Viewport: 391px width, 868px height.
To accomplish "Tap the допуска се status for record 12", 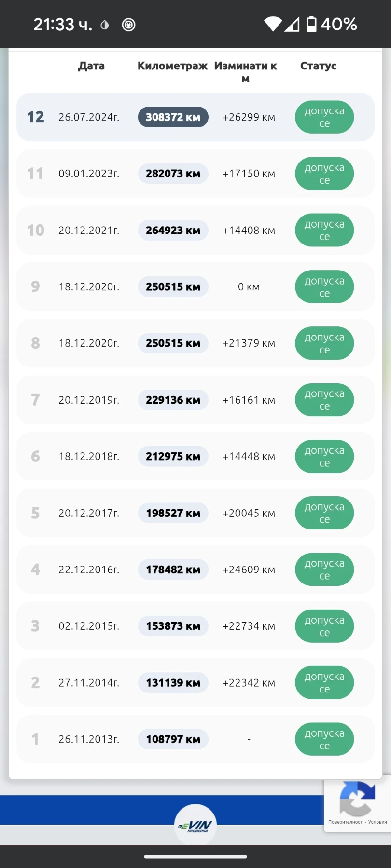I will point(324,117).
